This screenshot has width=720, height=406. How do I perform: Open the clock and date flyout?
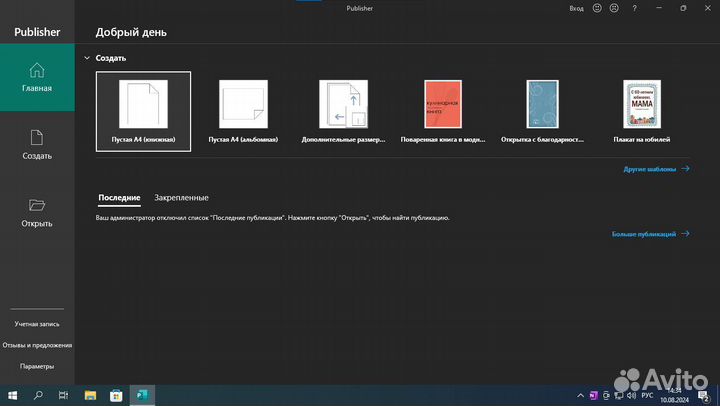[x=675, y=395]
